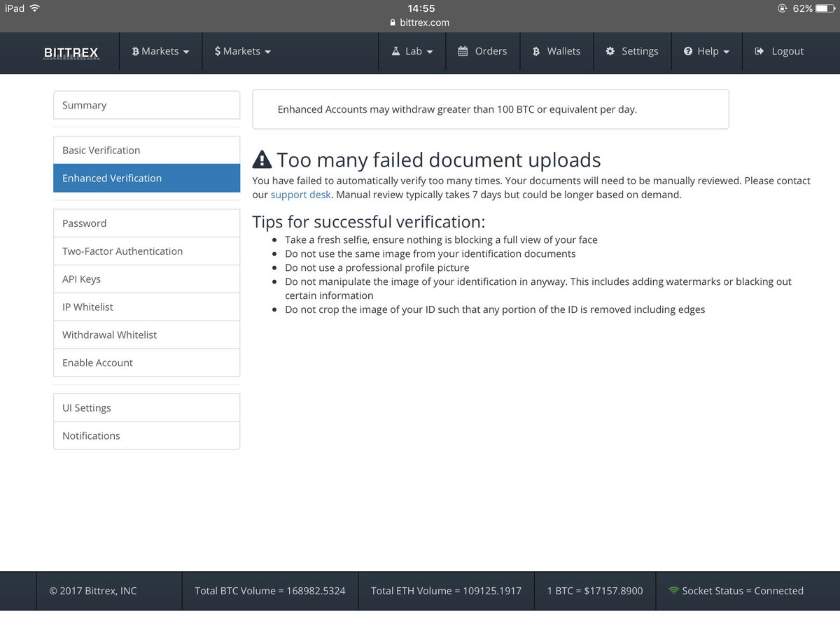Image resolution: width=840 pixels, height=630 pixels.
Task: Click the Orders calendar icon
Action: [x=463, y=51]
